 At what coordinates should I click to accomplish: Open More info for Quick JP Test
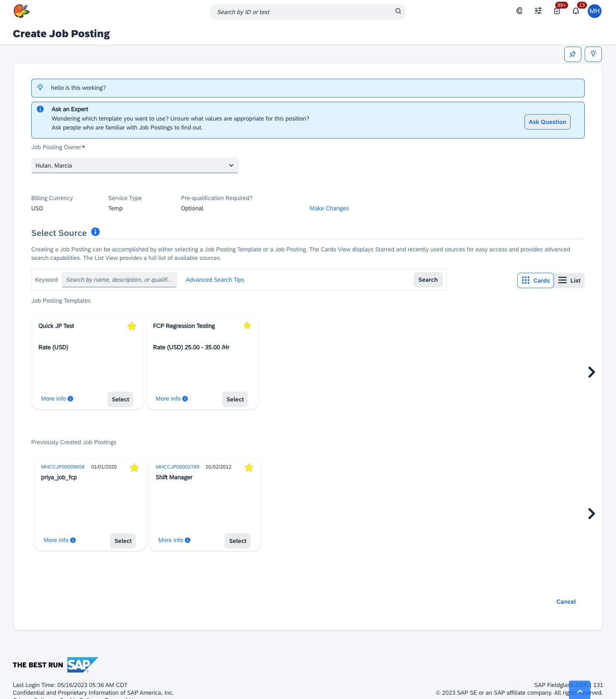(x=53, y=398)
